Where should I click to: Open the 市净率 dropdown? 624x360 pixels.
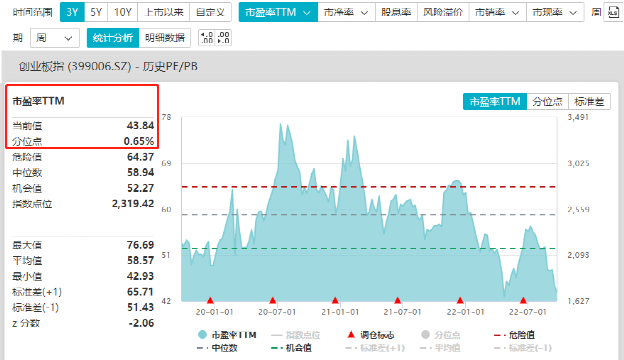[346, 12]
